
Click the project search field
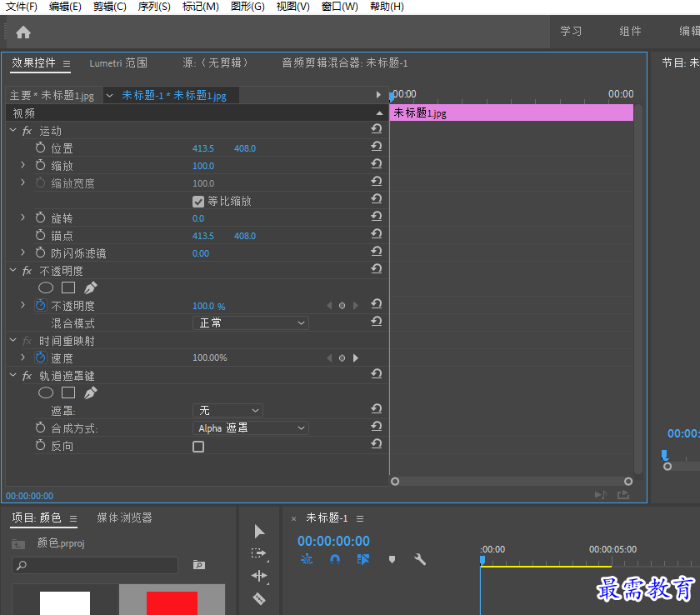pyautogui.click(x=95, y=565)
